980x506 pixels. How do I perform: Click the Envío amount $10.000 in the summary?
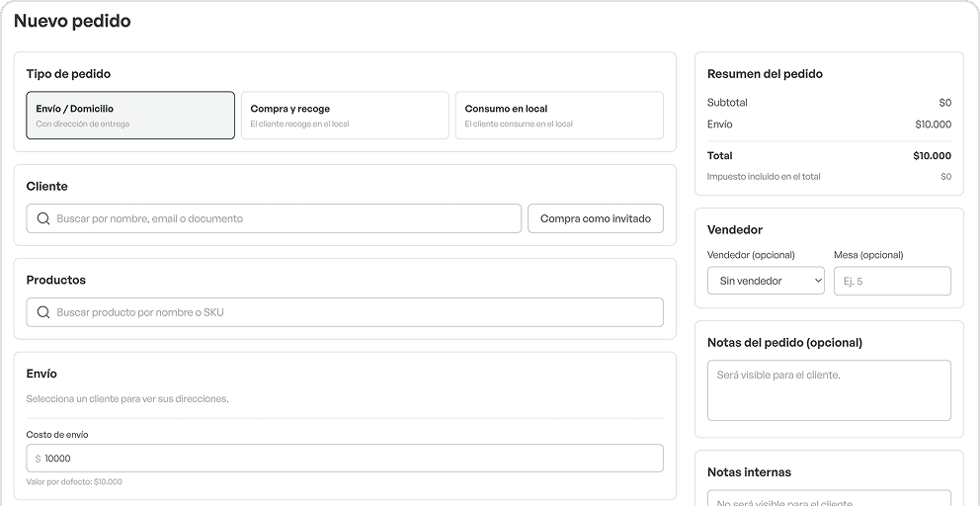934,125
